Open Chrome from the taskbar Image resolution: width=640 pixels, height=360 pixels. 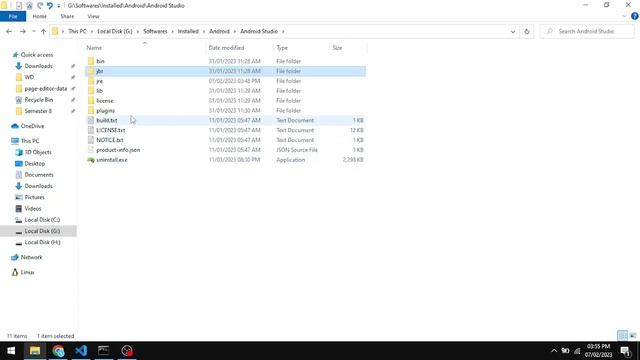[58, 351]
